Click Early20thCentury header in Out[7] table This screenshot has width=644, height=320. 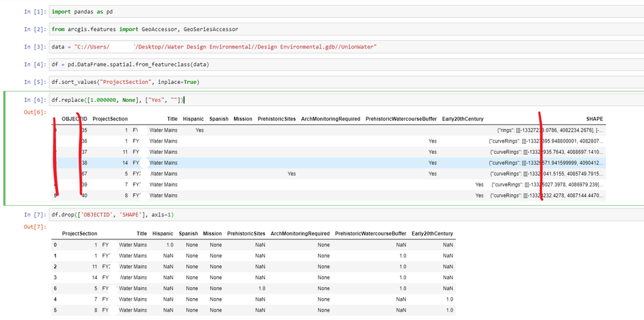click(x=432, y=234)
